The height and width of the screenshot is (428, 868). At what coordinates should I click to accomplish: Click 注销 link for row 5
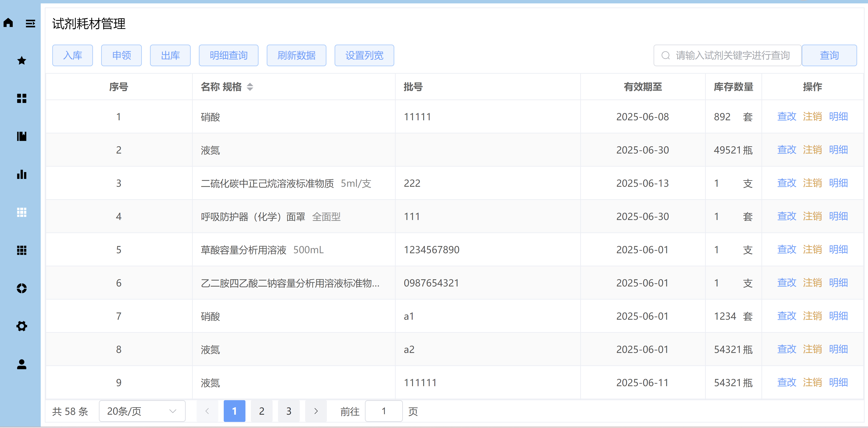pyautogui.click(x=812, y=250)
